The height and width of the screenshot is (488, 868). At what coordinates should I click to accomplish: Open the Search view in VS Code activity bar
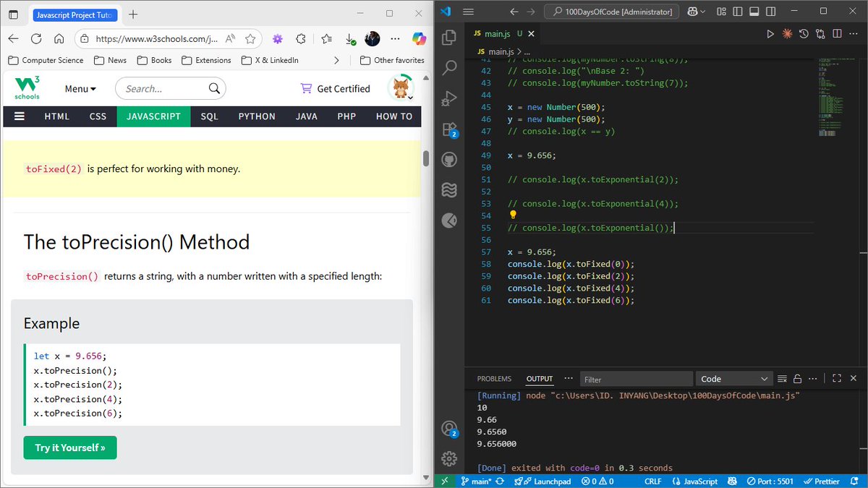point(449,68)
